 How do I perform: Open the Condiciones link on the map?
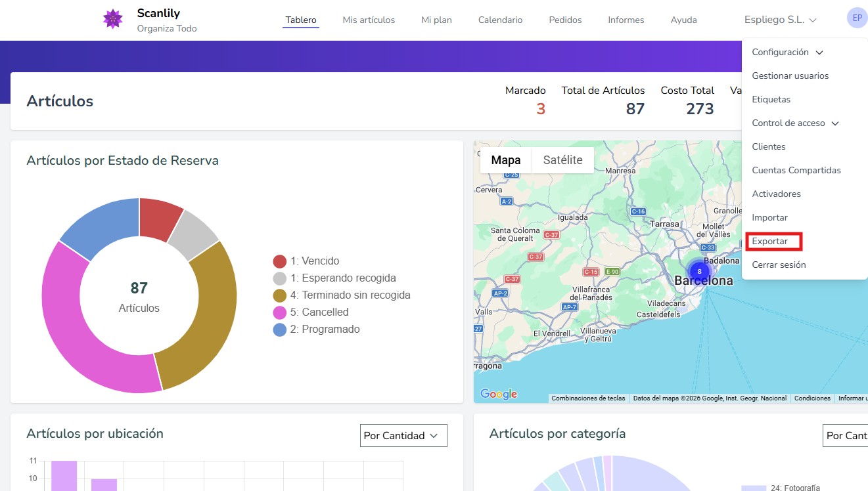pyautogui.click(x=812, y=398)
